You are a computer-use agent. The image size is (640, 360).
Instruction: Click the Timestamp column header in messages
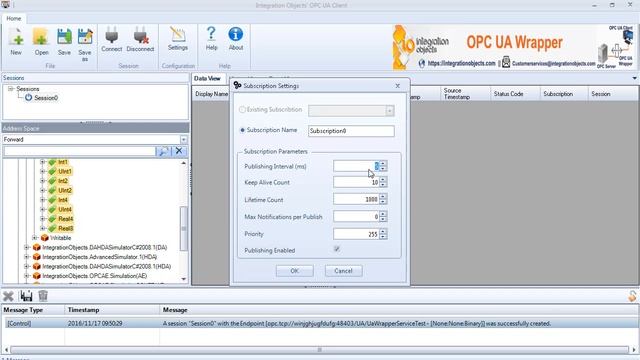pos(112,310)
